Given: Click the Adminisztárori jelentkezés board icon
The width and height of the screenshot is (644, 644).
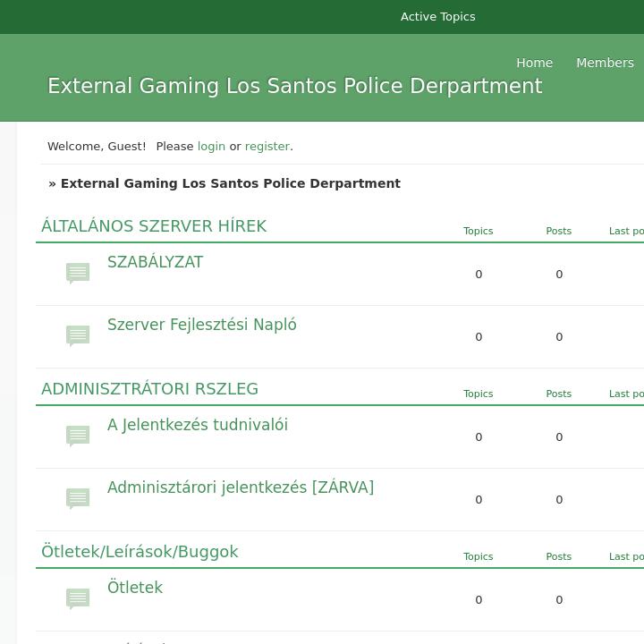Looking at the screenshot, I should [x=78, y=498].
